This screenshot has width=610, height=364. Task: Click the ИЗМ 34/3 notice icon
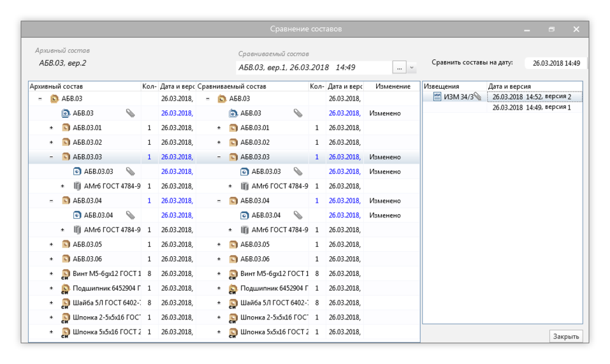pyautogui.click(x=437, y=97)
